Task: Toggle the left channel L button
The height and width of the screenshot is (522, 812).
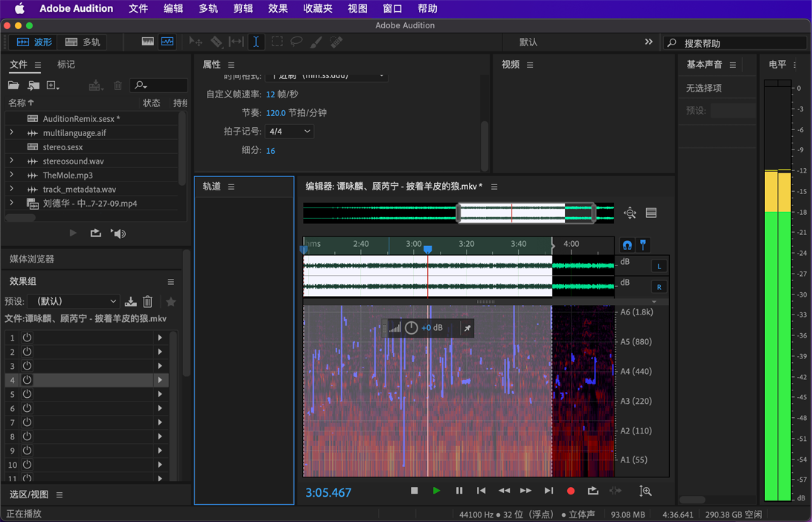Action: tap(659, 266)
